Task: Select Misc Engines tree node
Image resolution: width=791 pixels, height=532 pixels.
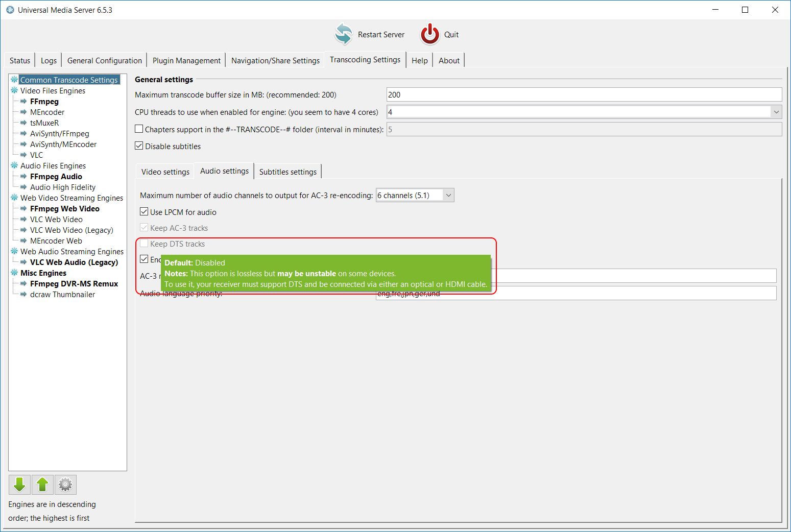Action: [43, 273]
